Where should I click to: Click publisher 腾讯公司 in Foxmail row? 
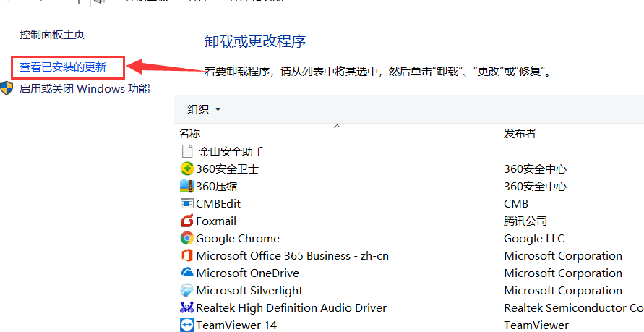pyautogui.click(x=525, y=221)
